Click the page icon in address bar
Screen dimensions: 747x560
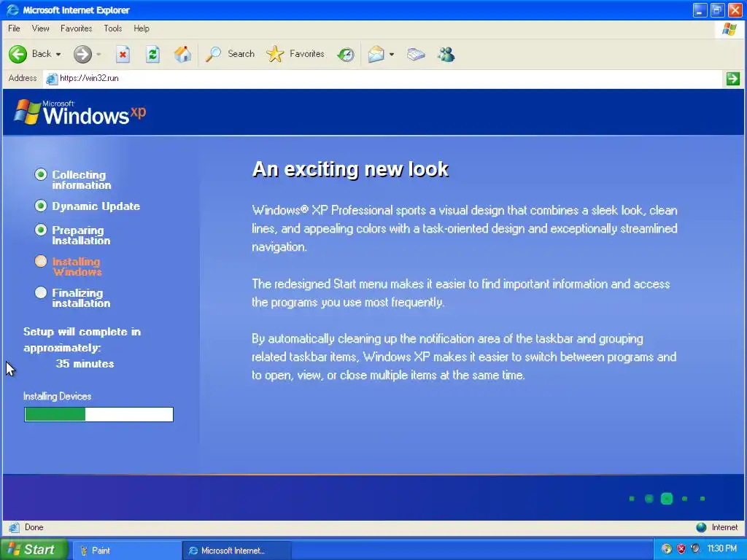point(52,79)
